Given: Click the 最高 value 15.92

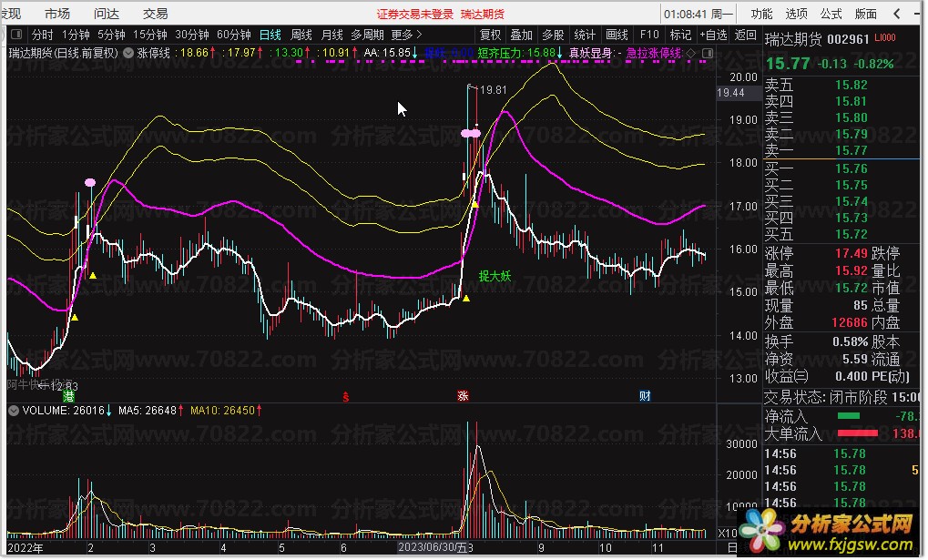Looking at the screenshot, I should coord(852,271).
